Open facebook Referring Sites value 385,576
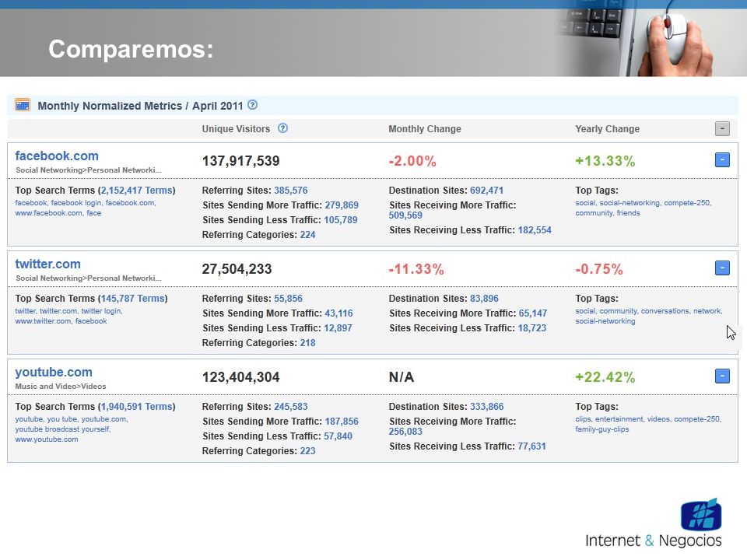Image resolution: width=747 pixels, height=560 pixels. (x=290, y=191)
